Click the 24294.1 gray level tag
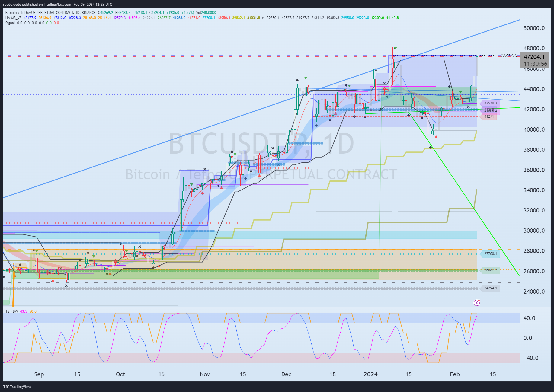 490,288
